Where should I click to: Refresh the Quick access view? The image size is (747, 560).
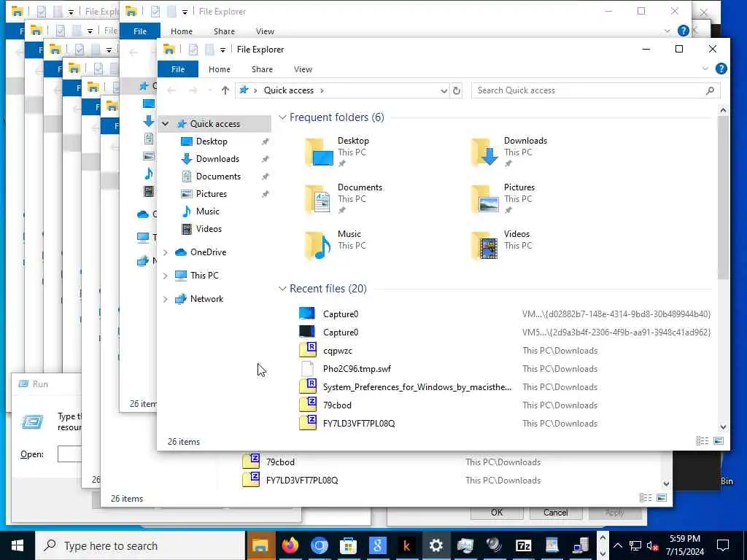click(457, 90)
